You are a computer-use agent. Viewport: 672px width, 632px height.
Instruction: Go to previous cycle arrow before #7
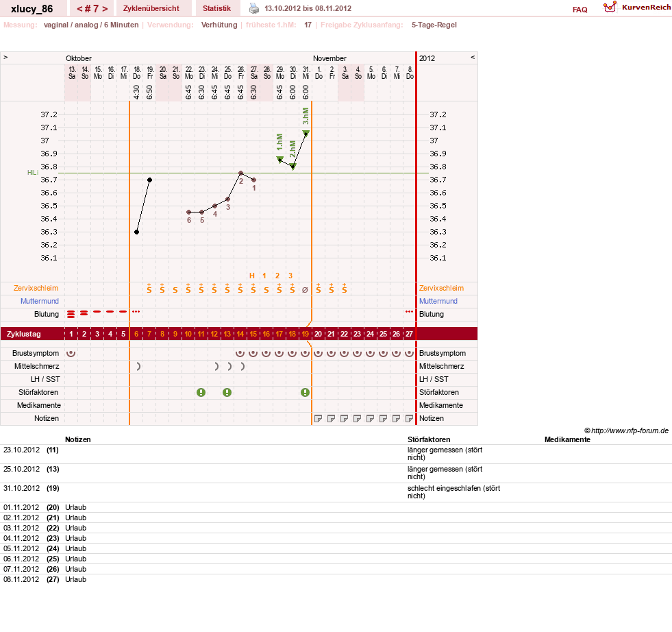tap(79, 9)
